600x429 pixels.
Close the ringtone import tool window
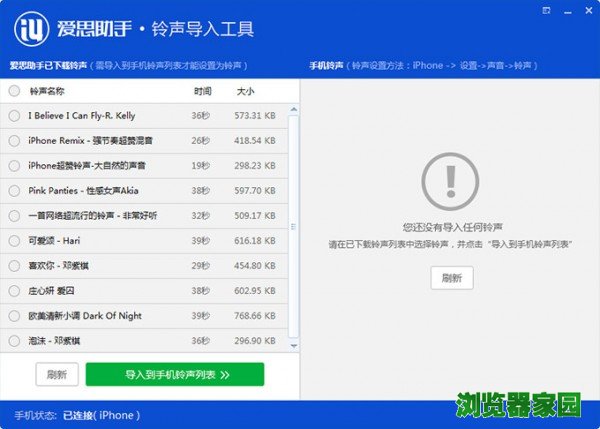589,11
